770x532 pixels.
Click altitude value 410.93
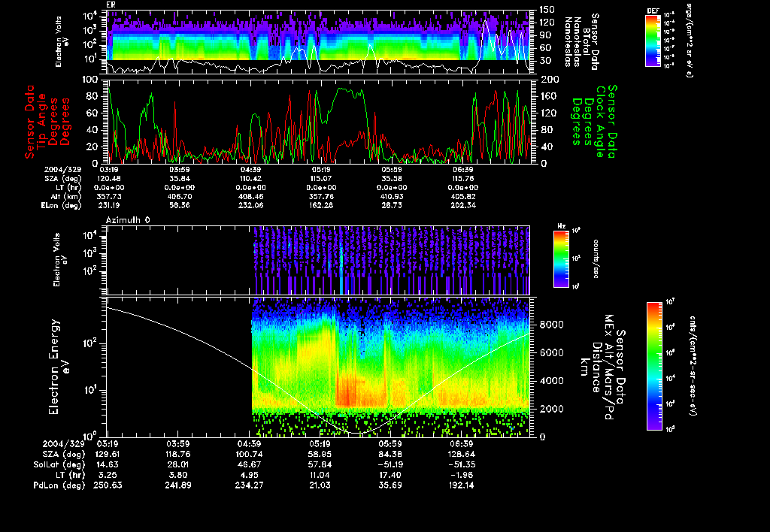pyautogui.click(x=392, y=197)
